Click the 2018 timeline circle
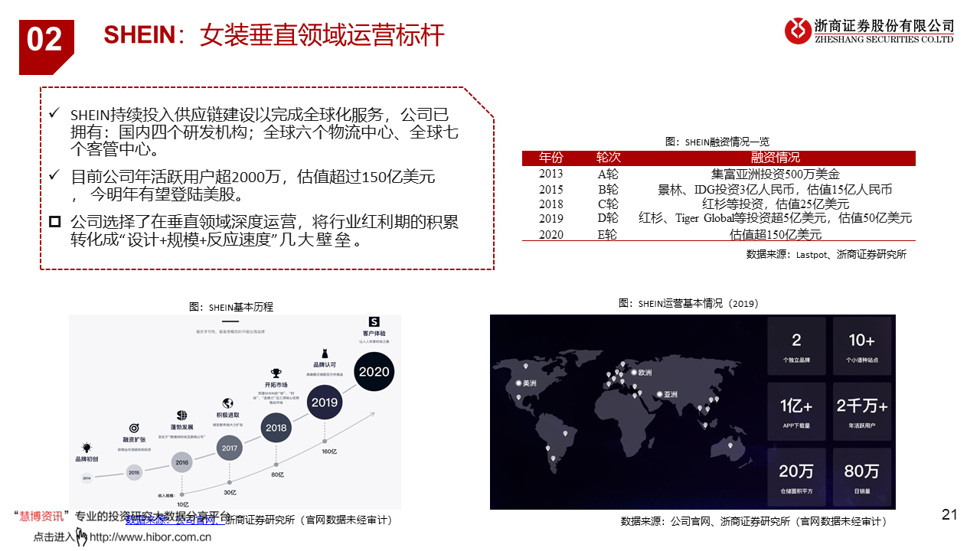Screen dimensions: 980x551 click(x=276, y=429)
